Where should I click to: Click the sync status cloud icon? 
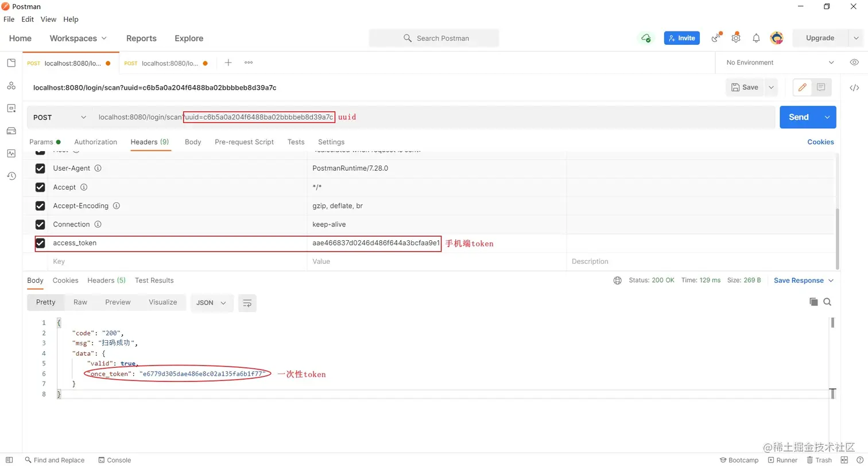click(646, 38)
